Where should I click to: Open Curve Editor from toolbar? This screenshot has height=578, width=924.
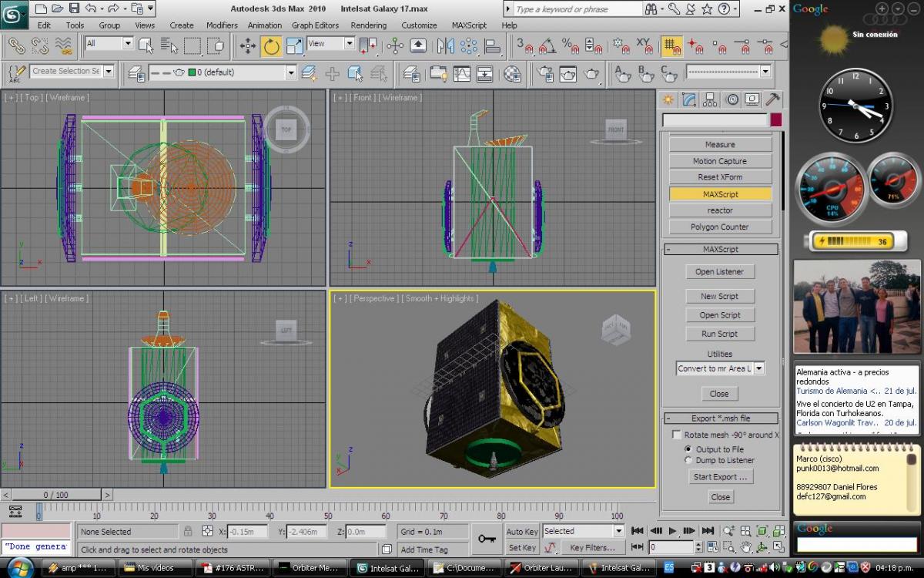point(462,73)
